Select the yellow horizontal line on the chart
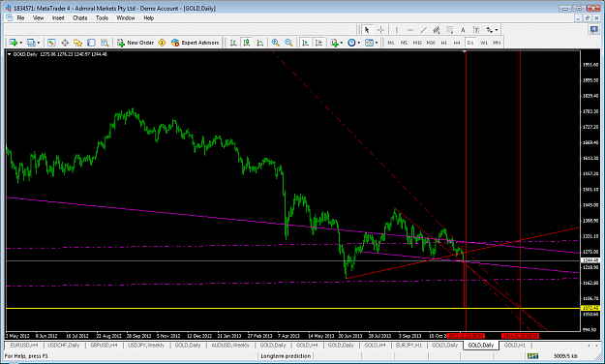The image size is (605, 364). click(x=293, y=309)
